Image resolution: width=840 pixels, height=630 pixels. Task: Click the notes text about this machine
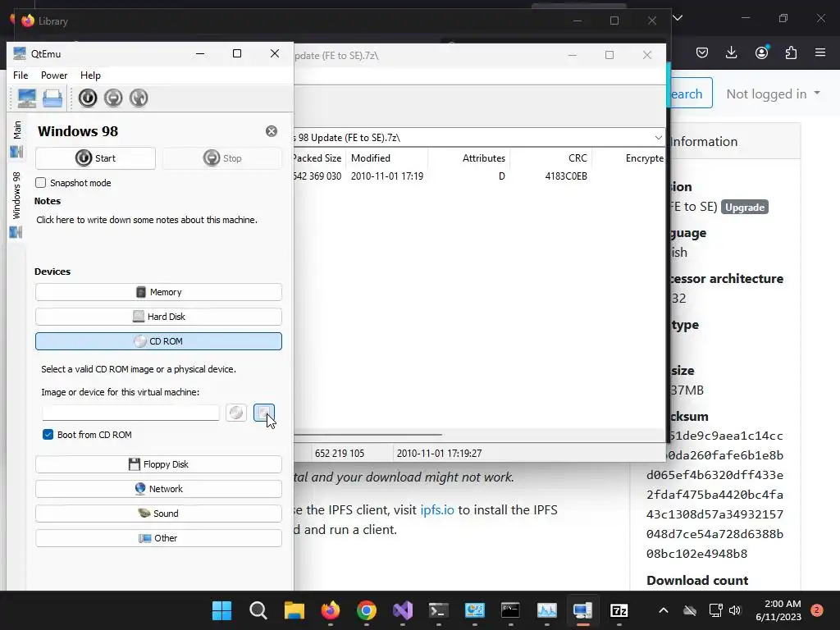tap(147, 220)
